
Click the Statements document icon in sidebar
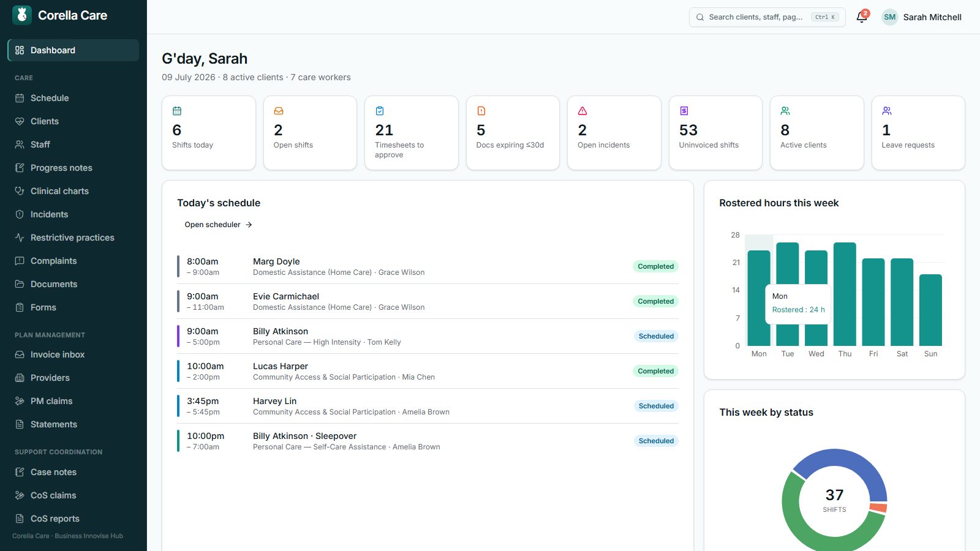[x=20, y=424]
